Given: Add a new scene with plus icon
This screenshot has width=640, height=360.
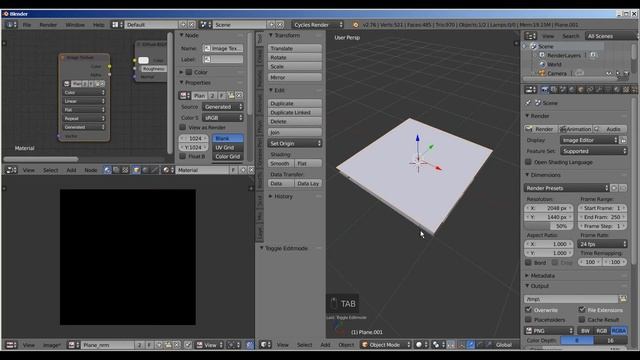Looking at the screenshot, I should [271, 24].
